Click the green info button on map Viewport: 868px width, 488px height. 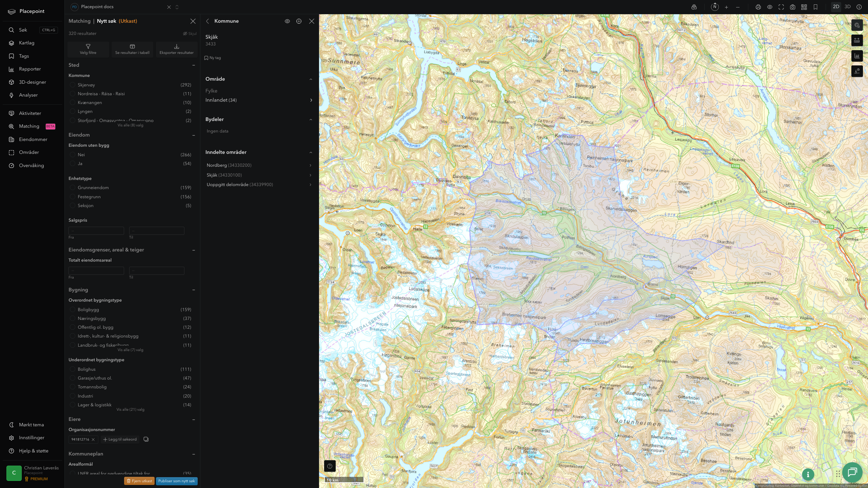pos(808,474)
